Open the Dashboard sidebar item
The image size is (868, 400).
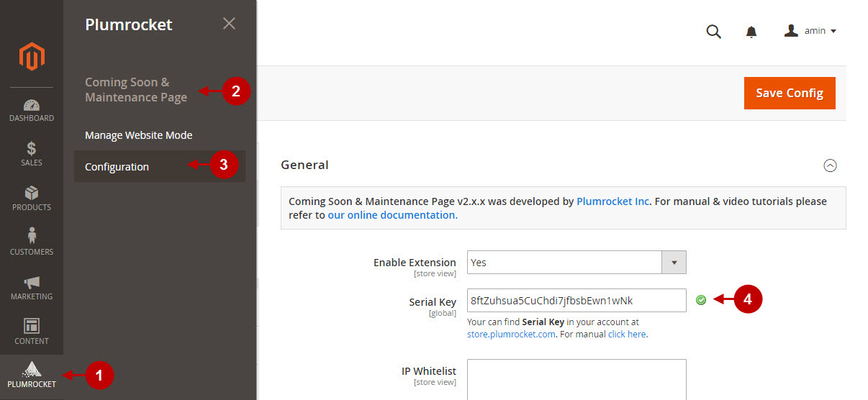click(x=32, y=111)
